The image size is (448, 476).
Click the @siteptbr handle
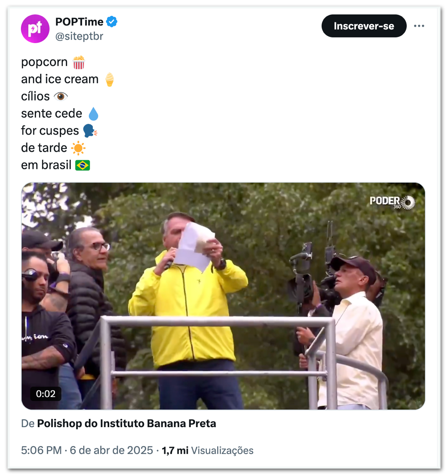(x=79, y=36)
